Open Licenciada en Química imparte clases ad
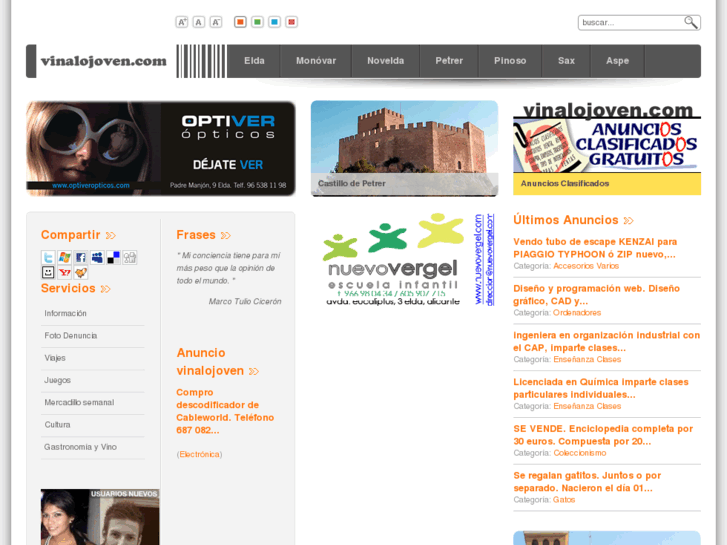The height and width of the screenshot is (545, 727). point(601,388)
